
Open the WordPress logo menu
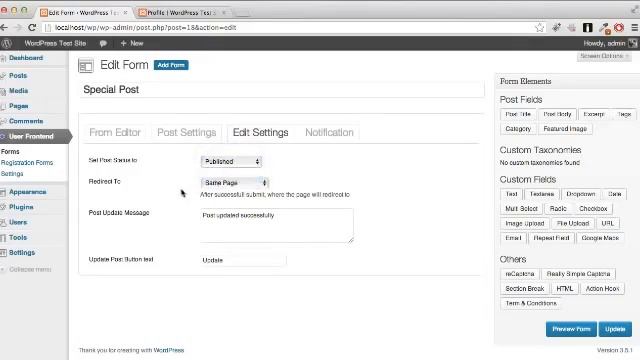click(7, 43)
